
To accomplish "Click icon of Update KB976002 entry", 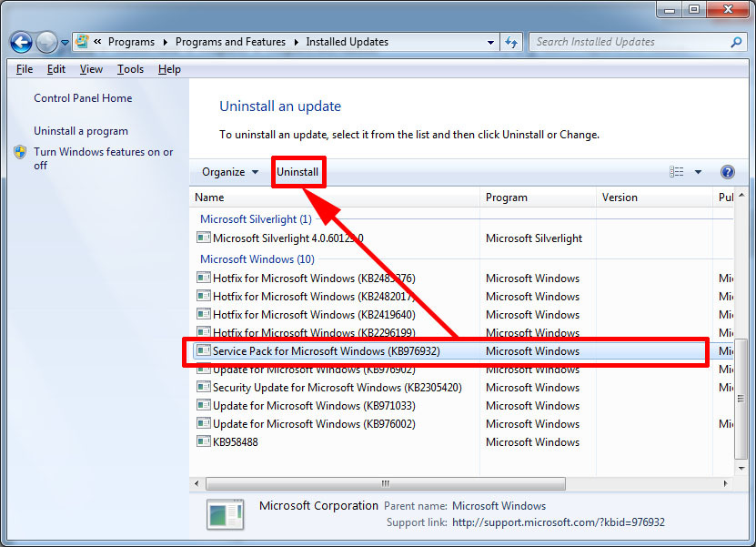I will coord(204,423).
